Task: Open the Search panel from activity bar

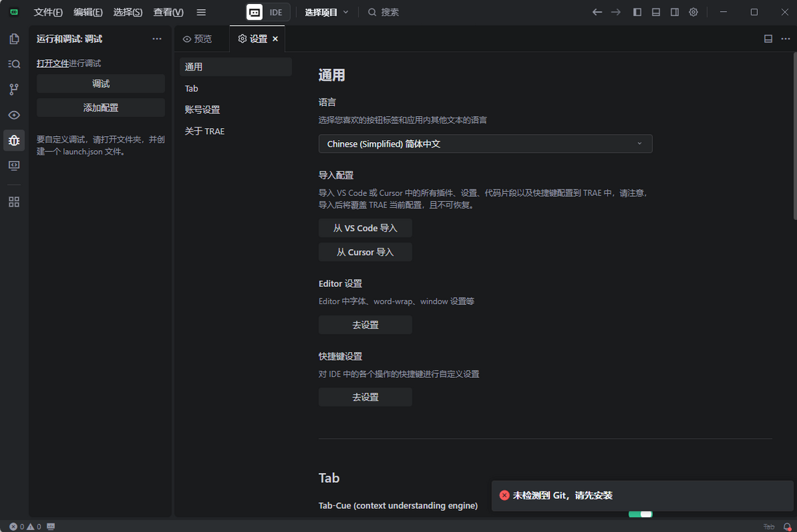Action: (14, 64)
